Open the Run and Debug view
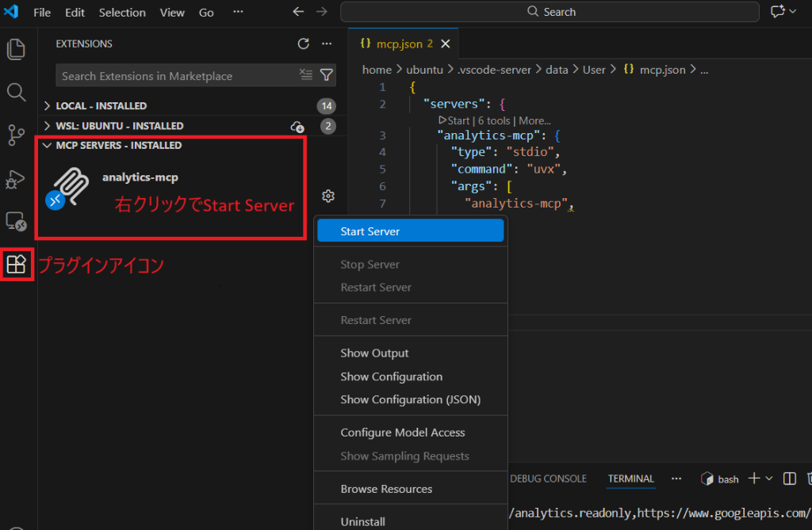812x530 pixels. pos(16,179)
